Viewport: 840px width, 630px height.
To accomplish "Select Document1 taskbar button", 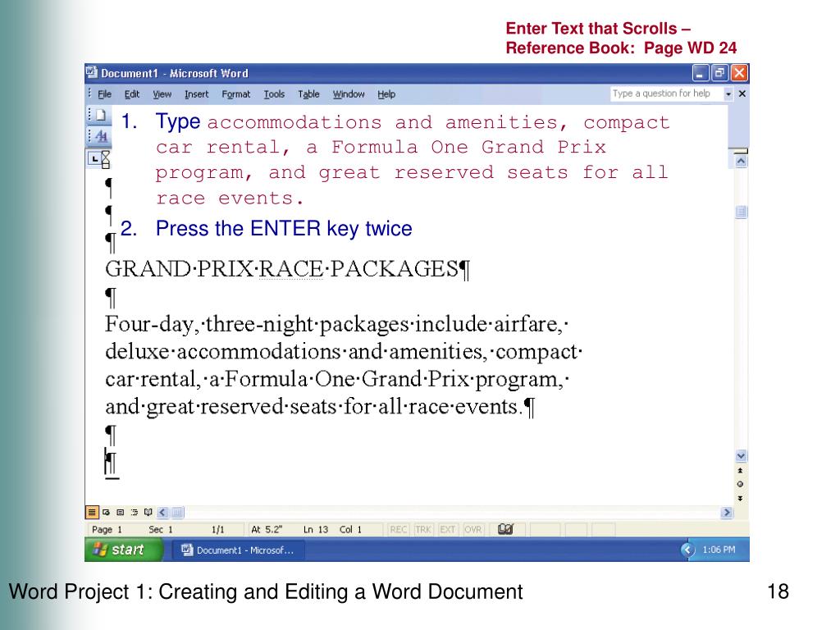I will tap(239, 550).
